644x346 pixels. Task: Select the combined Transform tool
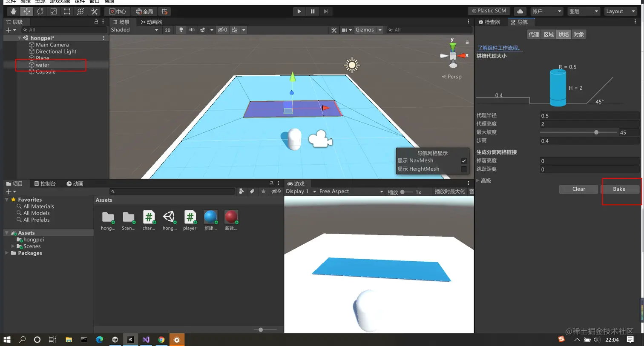pyautogui.click(x=80, y=11)
